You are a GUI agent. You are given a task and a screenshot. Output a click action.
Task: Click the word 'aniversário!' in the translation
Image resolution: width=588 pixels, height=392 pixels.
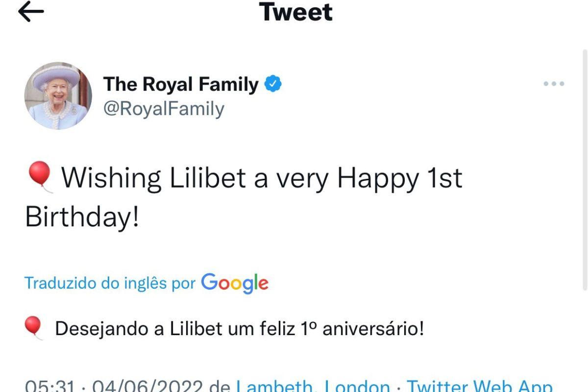tap(372, 329)
